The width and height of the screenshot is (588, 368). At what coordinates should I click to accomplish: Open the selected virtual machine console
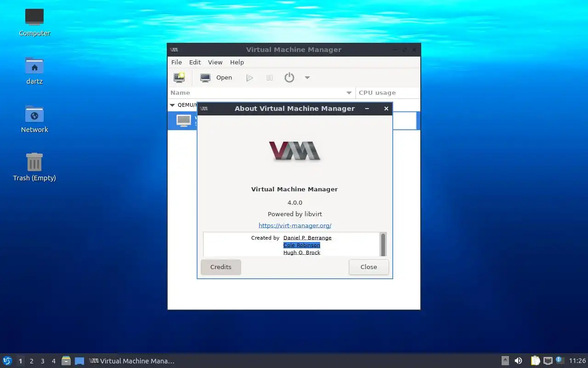(x=216, y=78)
